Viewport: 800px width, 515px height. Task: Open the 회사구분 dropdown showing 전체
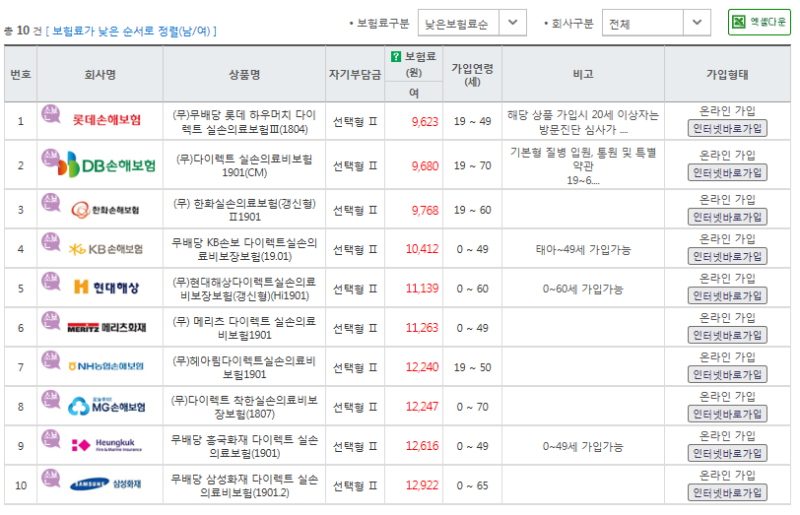pyautogui.click(x=656, y=23)
